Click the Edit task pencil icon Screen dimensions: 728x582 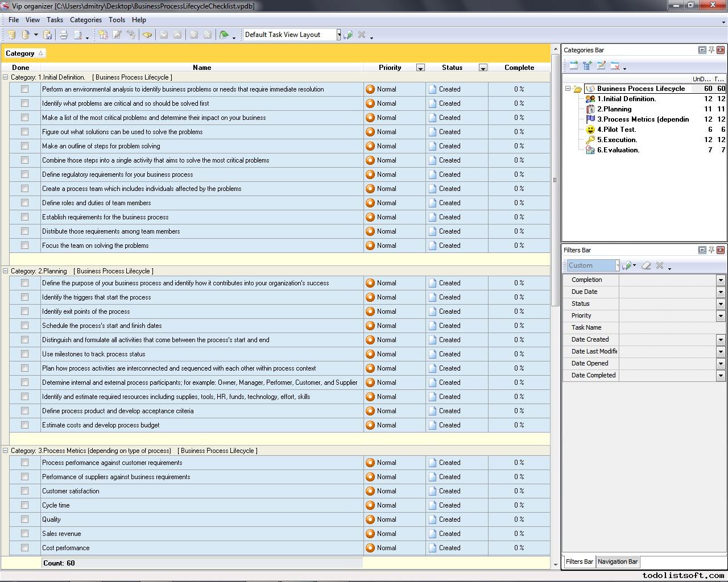[x=117, y=35]
